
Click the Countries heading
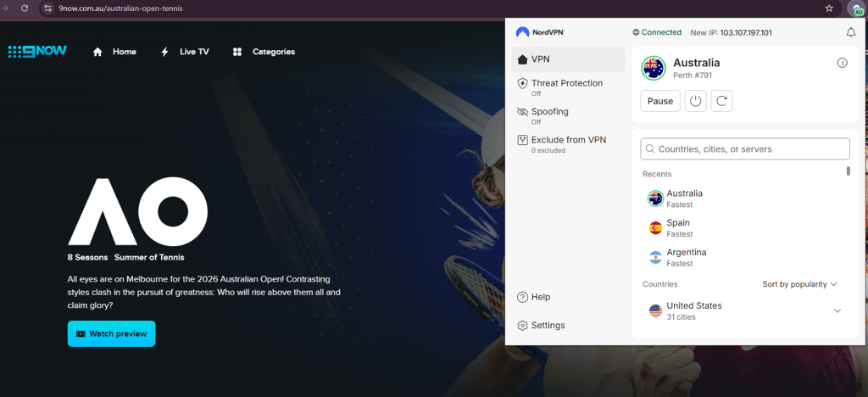pyautogui.click(x=659, y=284)
